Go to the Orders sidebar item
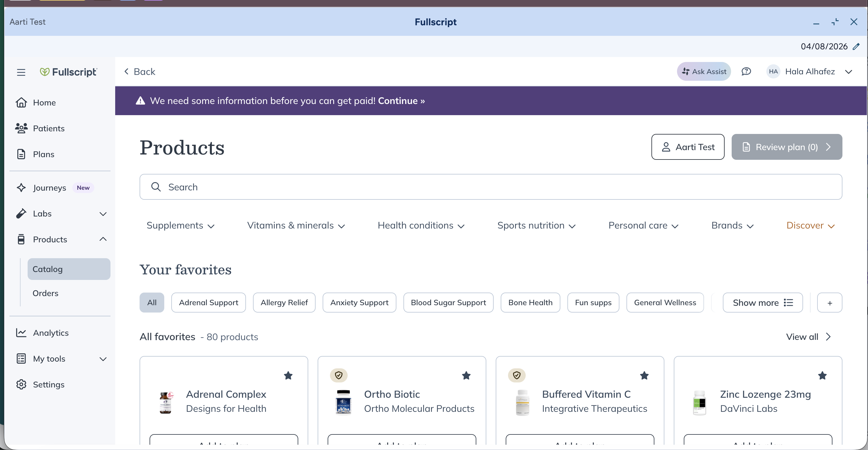Screen dimensions: 868x450 46,293
